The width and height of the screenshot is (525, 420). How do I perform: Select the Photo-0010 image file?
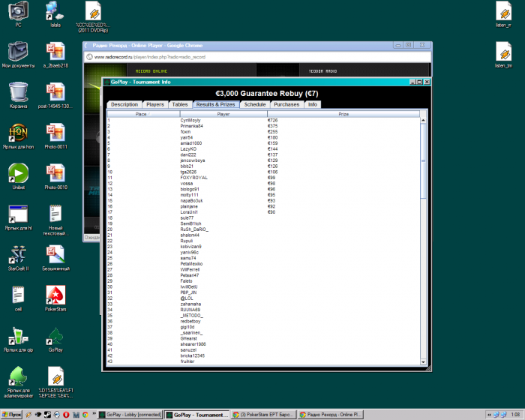(55, 176)
